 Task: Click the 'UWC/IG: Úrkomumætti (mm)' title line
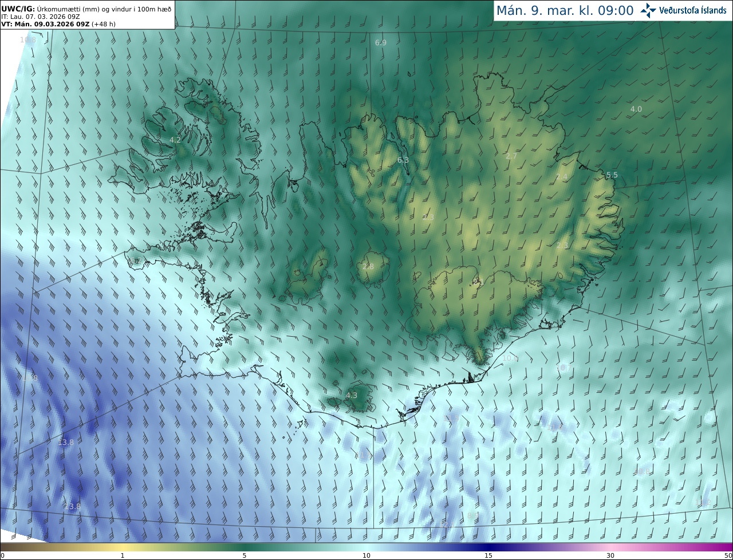tap(86, 8)
